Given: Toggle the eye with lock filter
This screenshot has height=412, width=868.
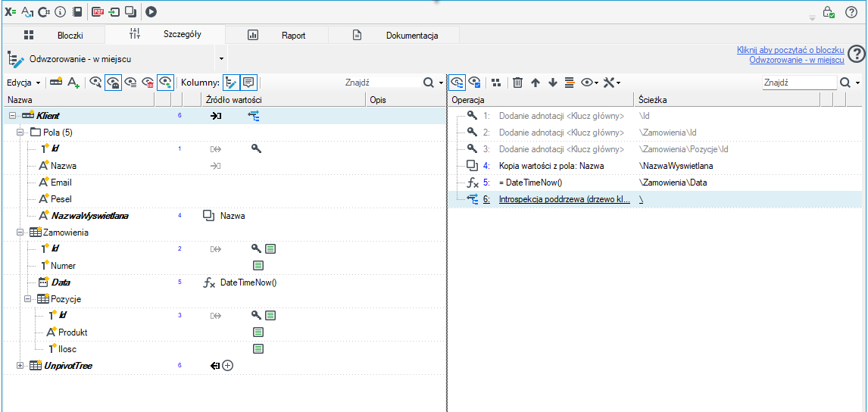Looking at the screenshot, I should [x=113, y=83].
